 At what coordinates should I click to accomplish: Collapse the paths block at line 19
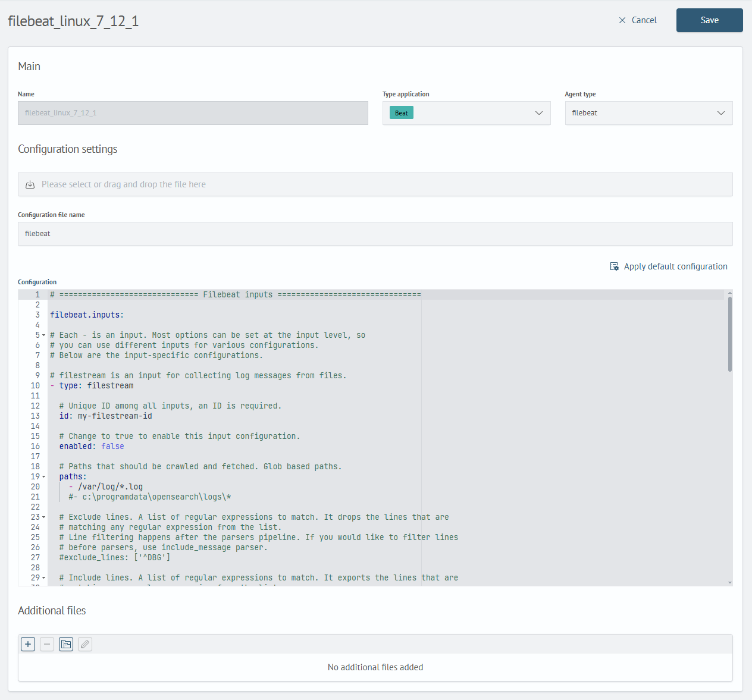click(43, 477)
